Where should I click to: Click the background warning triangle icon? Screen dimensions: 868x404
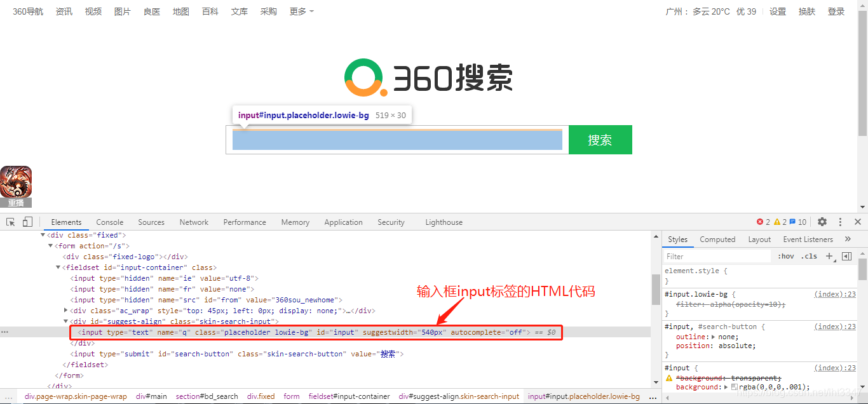coord(669,377)
